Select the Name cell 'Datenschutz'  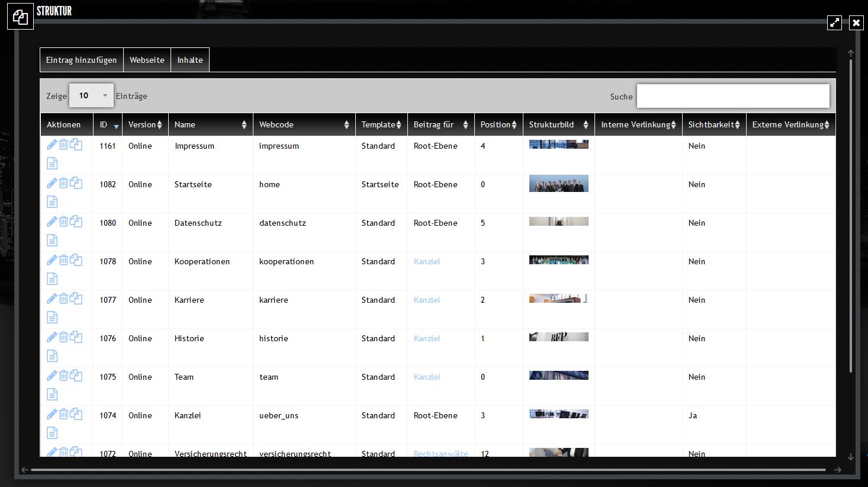198,223
